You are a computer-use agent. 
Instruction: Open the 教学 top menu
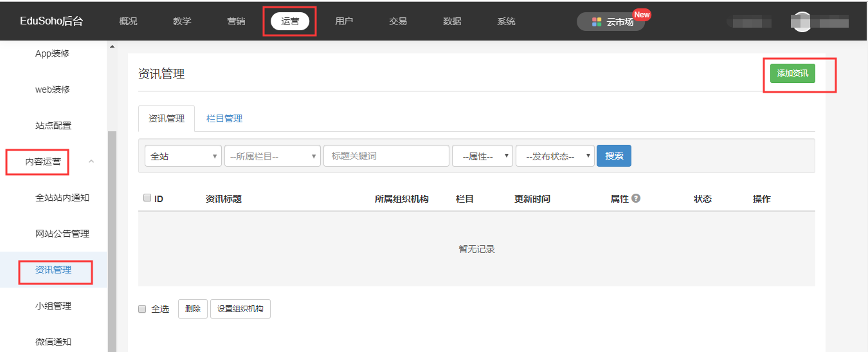click(182, 21)
